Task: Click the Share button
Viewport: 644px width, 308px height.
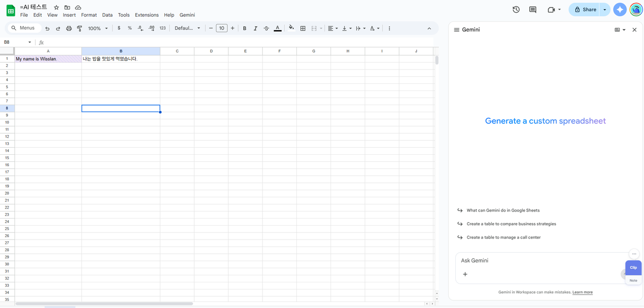Action: tap(585, 10)
